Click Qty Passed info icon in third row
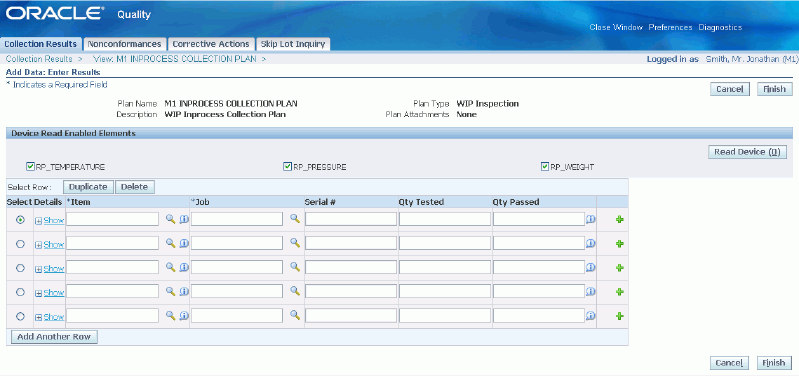 [591, 267]
